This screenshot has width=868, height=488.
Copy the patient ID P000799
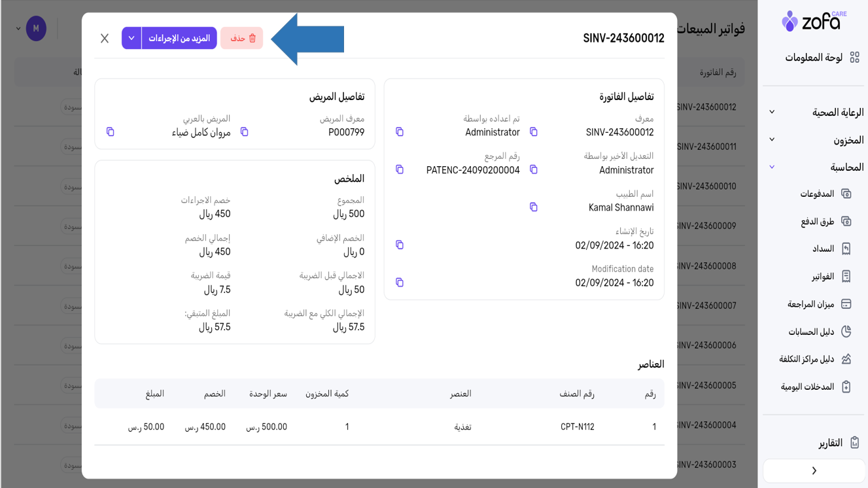[245, 132]
